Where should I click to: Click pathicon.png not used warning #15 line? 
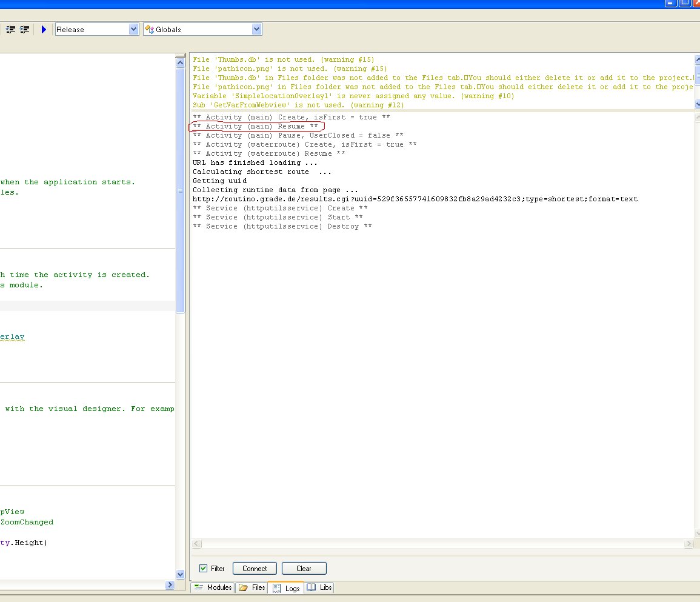[x=290, y=69]
